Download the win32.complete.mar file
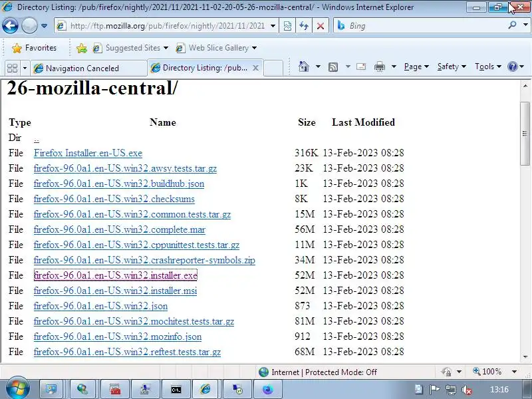The height and width of the screenshot is (399, 532). click(120, 229)
